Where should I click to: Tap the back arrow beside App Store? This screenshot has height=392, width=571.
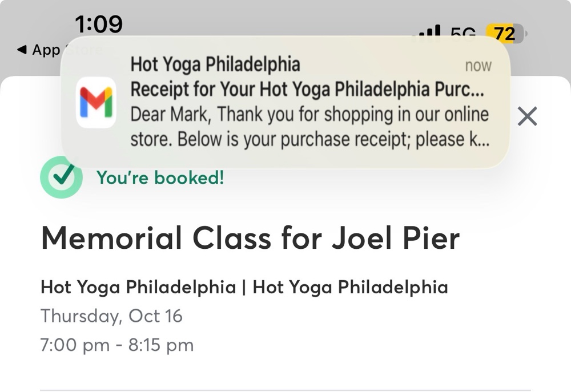click(x=22, y=50)
